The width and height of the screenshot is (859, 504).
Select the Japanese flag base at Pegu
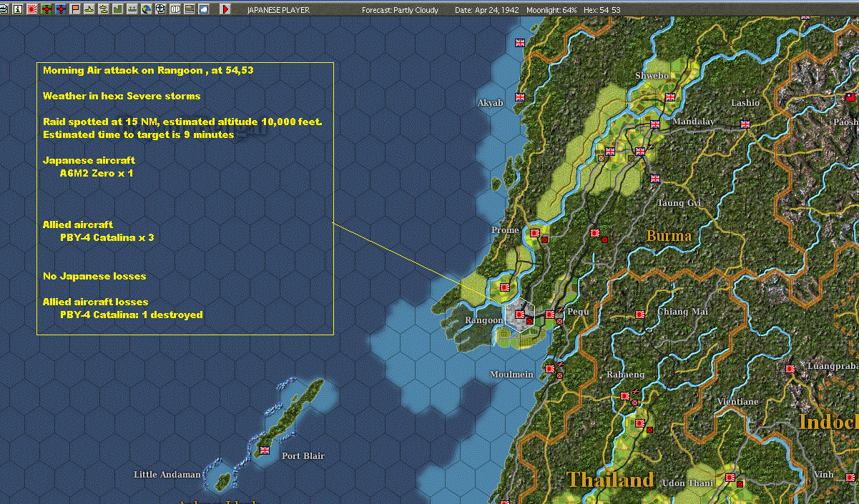550,315
